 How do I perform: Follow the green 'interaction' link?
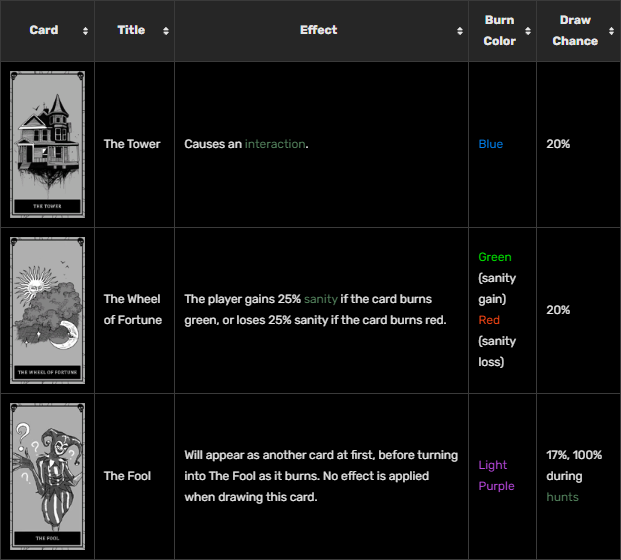(275, 144)
